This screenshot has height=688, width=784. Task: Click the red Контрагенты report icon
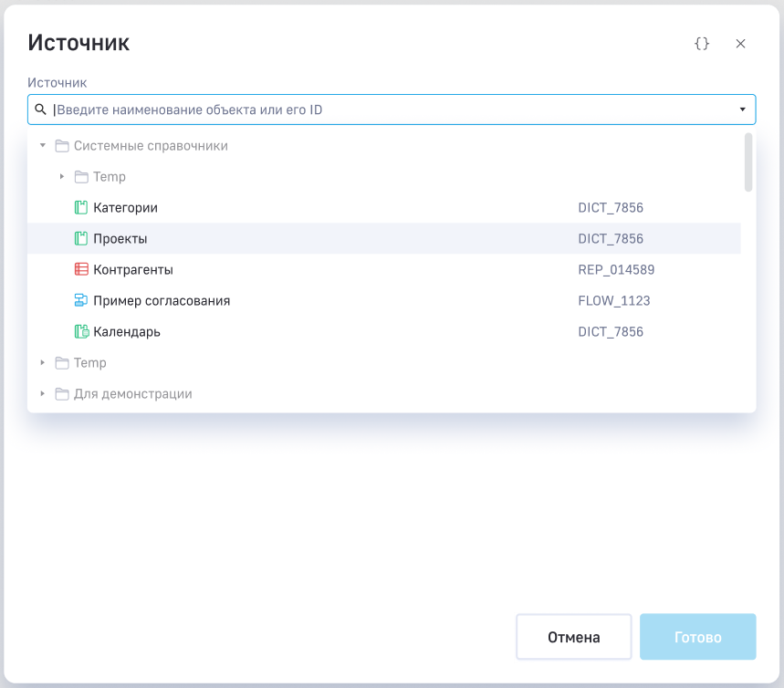pos(81,270)
